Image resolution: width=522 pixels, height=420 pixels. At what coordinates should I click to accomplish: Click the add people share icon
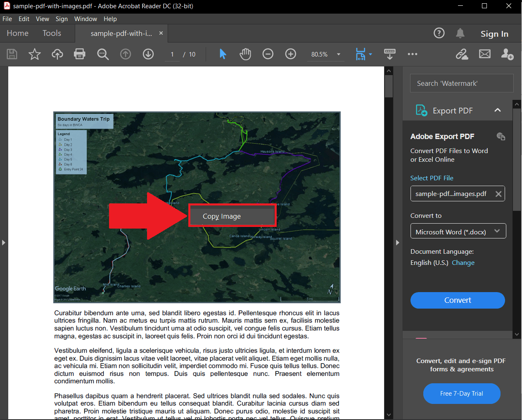(507, 54)
